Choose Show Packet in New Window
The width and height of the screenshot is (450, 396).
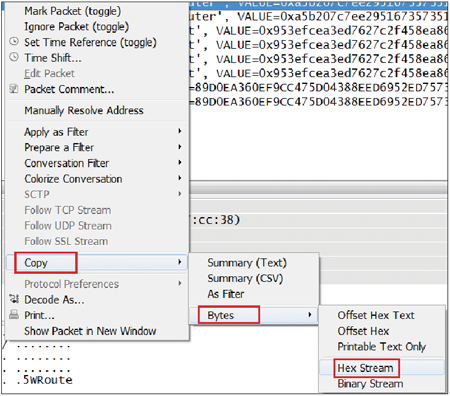(90, 331)
